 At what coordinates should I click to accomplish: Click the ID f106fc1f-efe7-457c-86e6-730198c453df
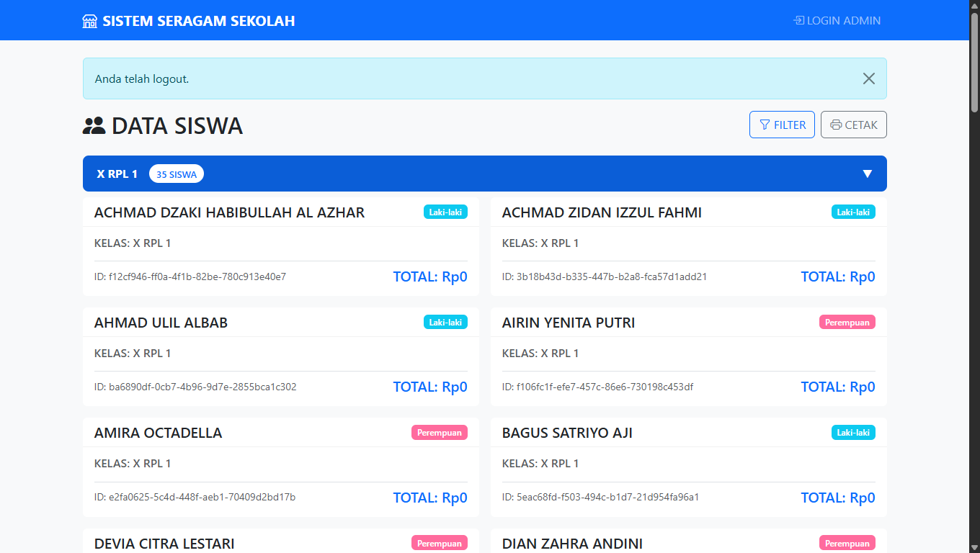[x=598, y=387]
